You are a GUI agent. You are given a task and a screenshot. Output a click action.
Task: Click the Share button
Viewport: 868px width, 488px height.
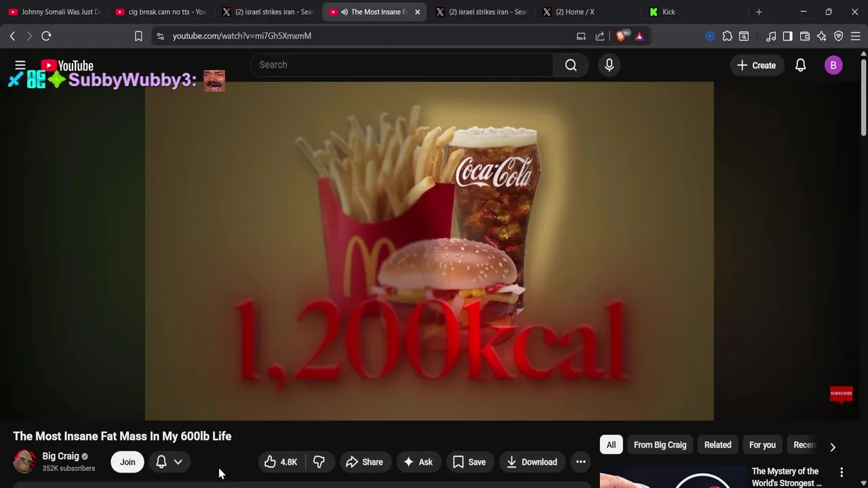(x=365, y=462)
